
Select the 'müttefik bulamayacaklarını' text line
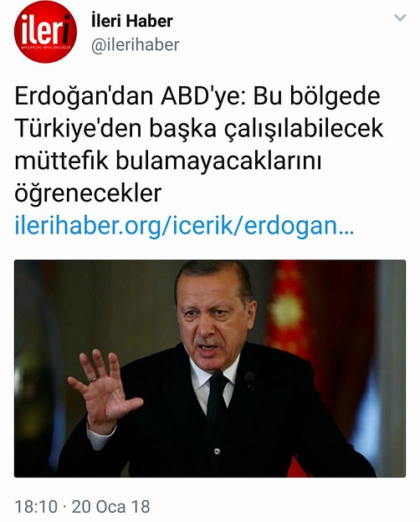tap(168, 161)
